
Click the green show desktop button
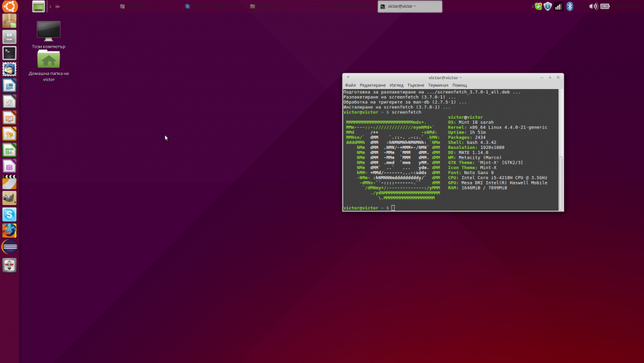pos(38,6)
